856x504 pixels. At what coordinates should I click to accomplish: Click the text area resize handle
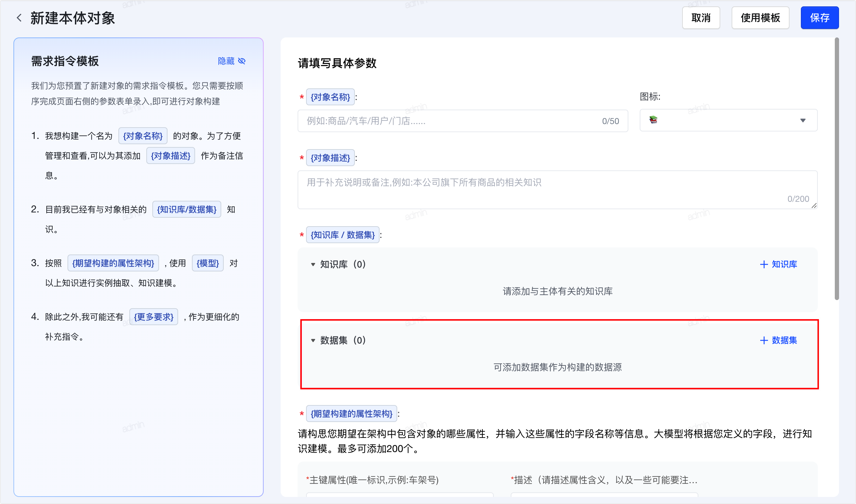[x=814, y=206]
